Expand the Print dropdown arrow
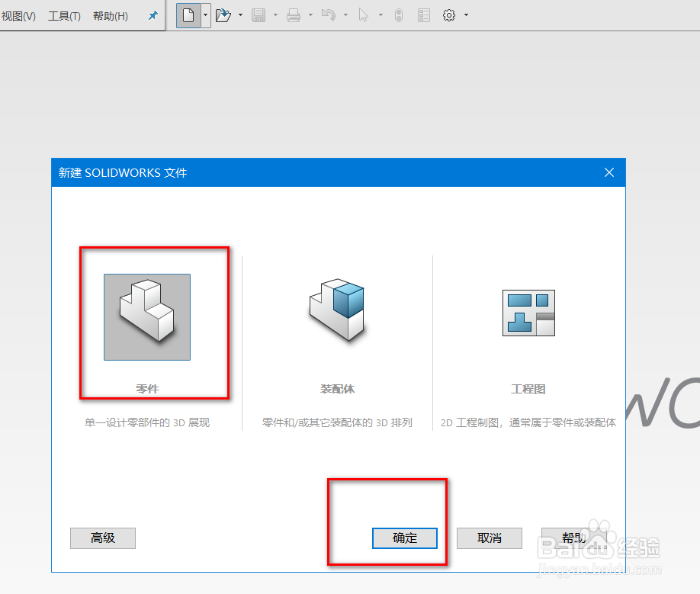Viewport: 700px width, 594px height. coord(310,15)
